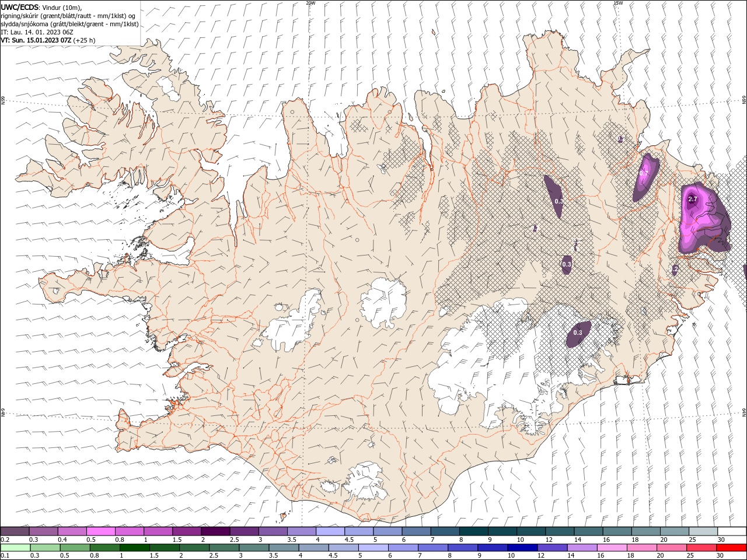Select pale lavender rain swatch between 5 and 6
The width and height of the screenshot is (747, 560).
click(373, 548)
